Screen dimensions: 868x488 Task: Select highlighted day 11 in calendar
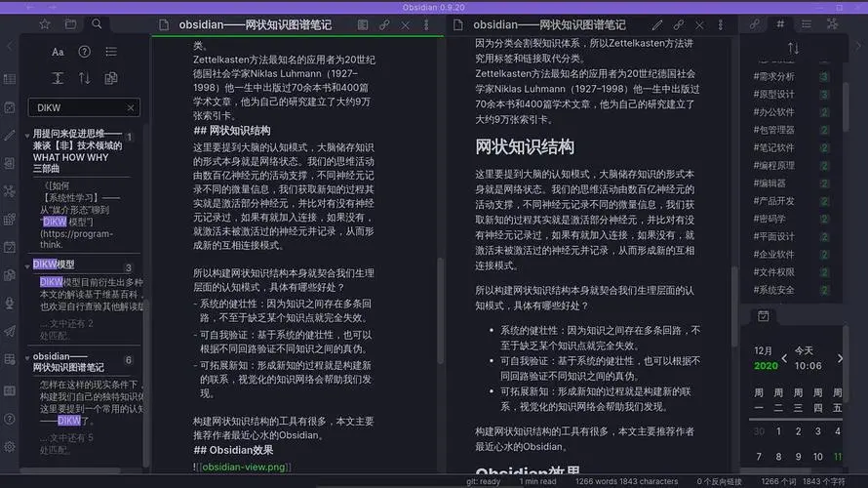(x=838, y=457)
